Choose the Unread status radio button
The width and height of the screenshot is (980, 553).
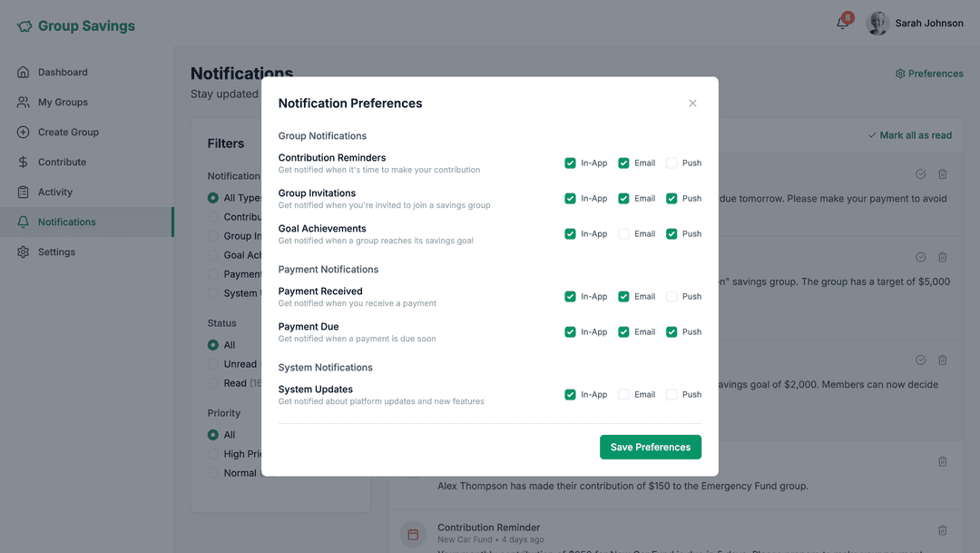point(213,363)
